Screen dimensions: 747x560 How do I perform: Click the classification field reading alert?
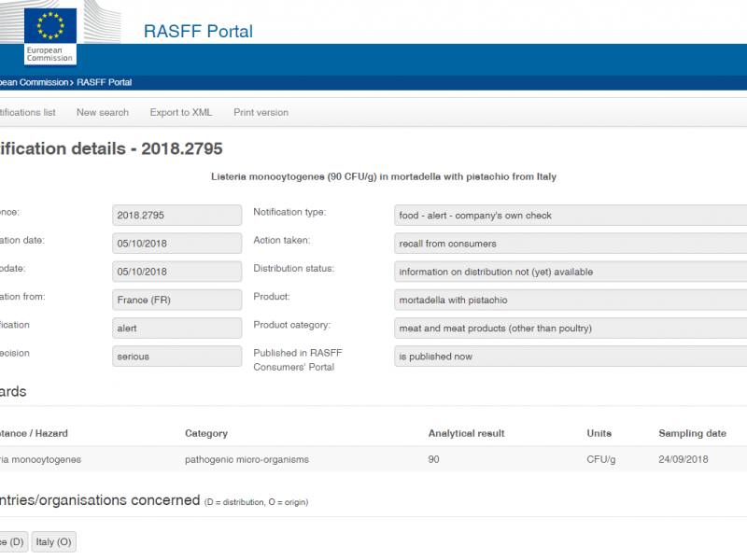176,329
